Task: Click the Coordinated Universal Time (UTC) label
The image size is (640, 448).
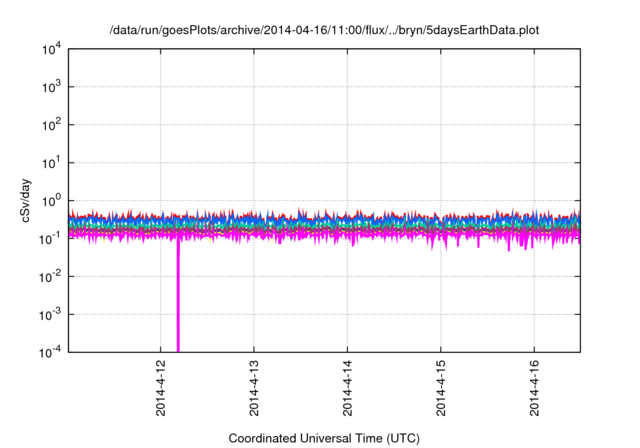Action: pos(324,439)
